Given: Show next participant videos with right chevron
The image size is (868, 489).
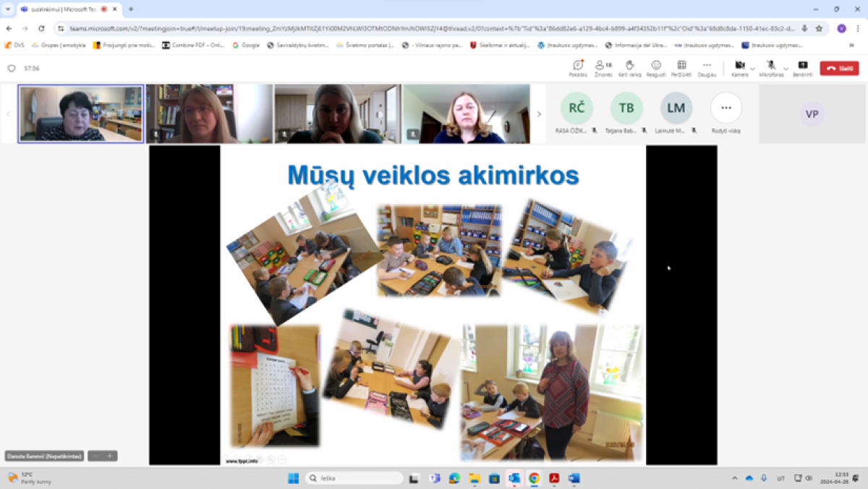Looking at the screenshot, I should (539, 114).
